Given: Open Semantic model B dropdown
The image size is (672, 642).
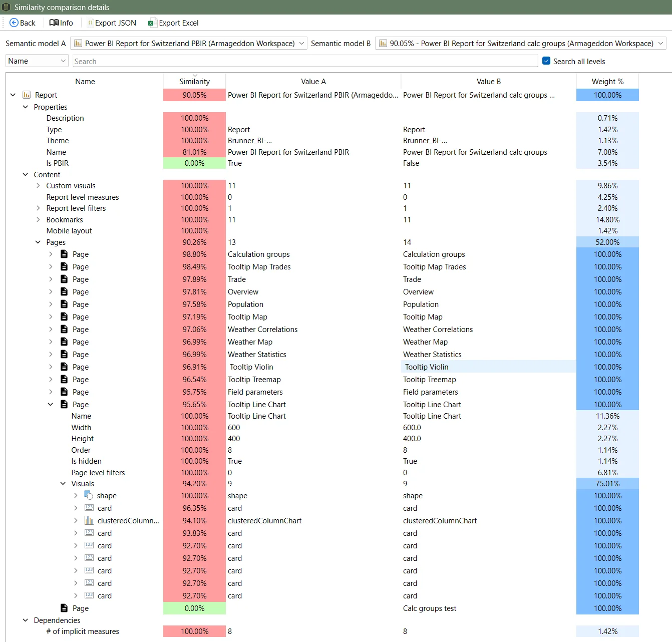Looking at the screenshot, I should (x=521, y=44).
